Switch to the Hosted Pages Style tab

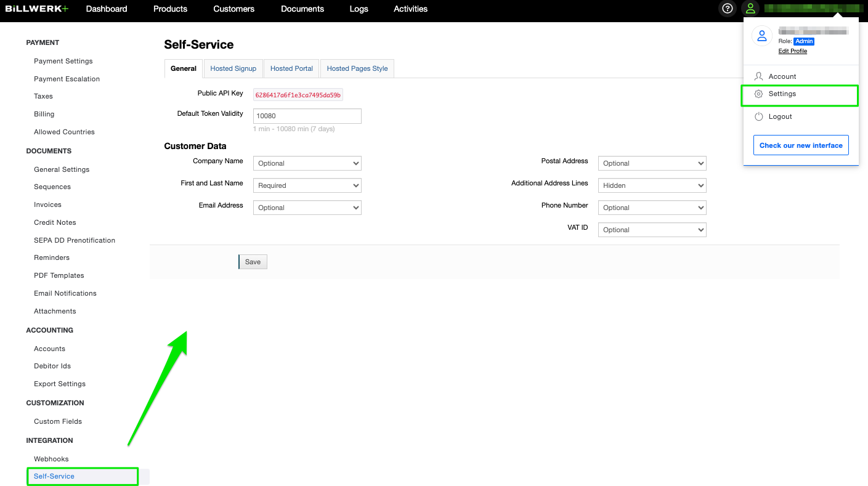[357, 68]
